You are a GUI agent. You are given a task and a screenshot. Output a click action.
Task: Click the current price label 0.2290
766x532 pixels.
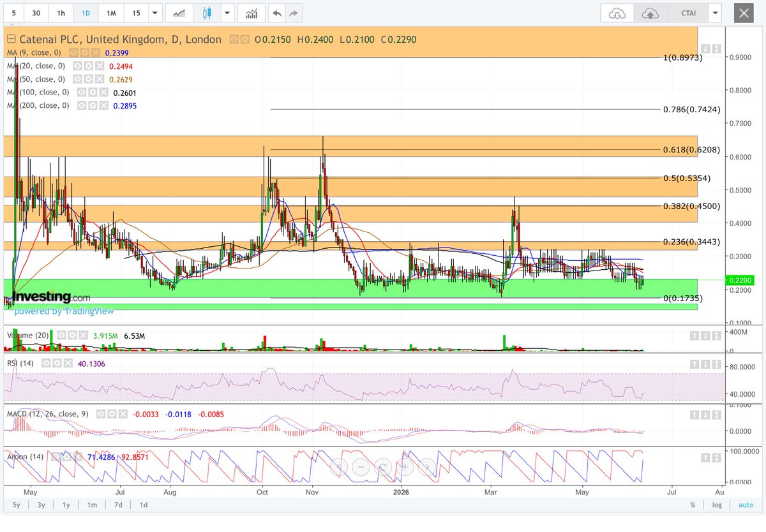(739, 280)
